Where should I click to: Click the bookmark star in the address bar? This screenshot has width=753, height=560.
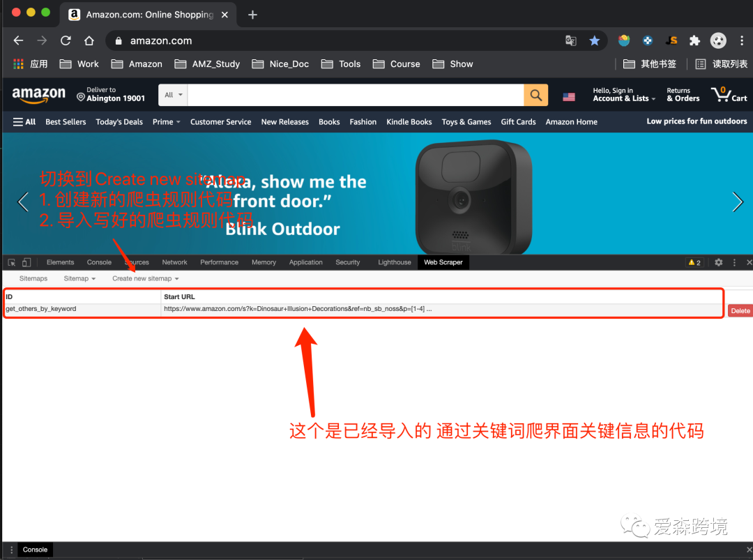click(x=595, y=41)
